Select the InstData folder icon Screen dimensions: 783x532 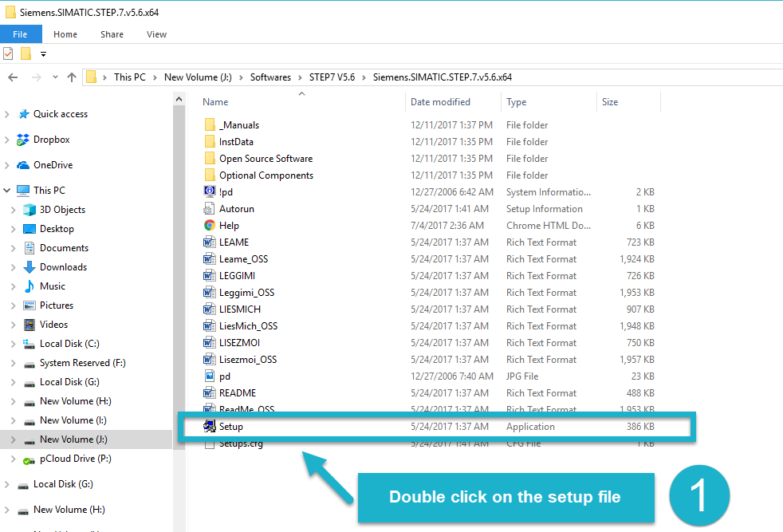[x=210, y=142]
